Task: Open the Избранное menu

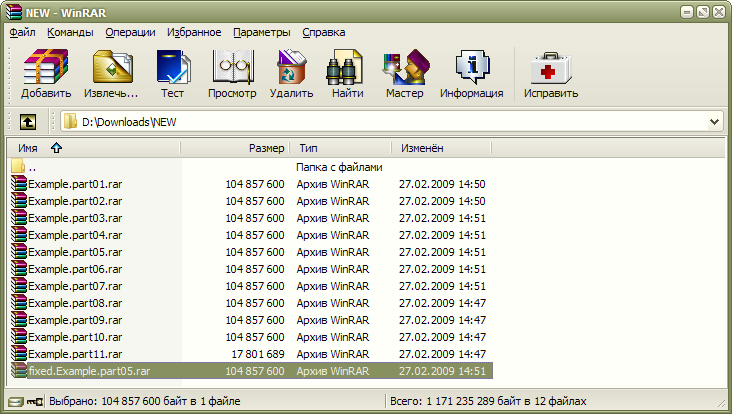Action: click(x=194, y=32)
